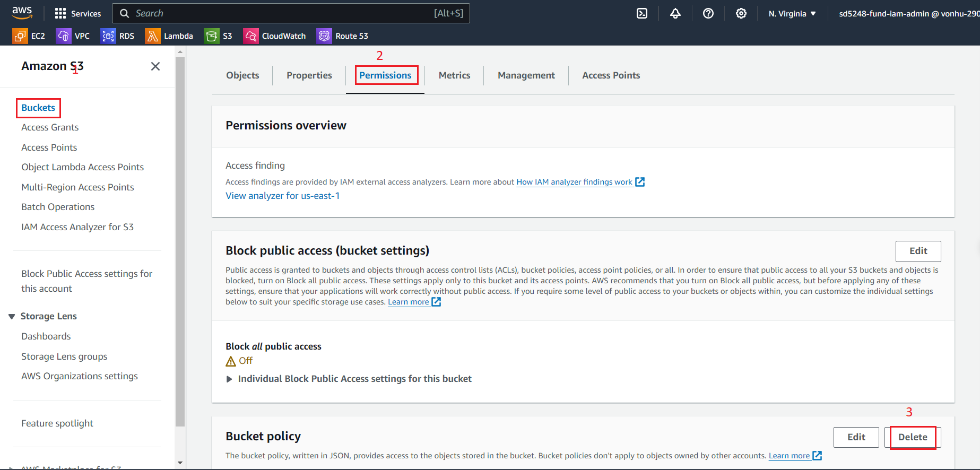Open the help question mark menu
This screenshot has height=470, width=980.
tap(708, 13)
